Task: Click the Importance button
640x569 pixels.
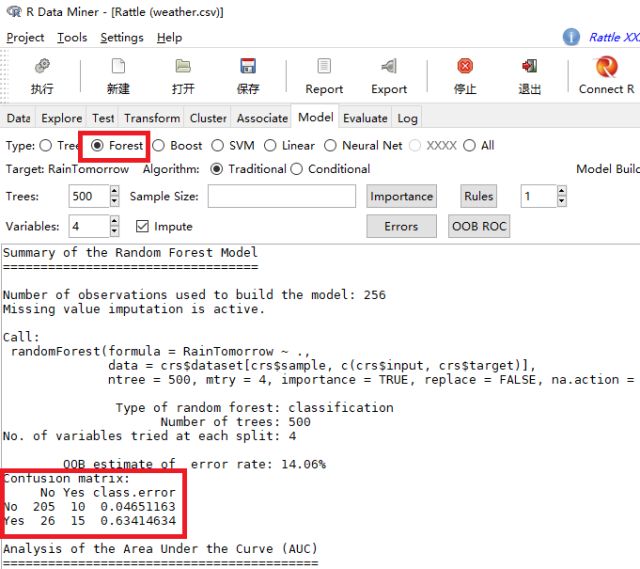Action: pyautogui.click(x=401, y=196)
